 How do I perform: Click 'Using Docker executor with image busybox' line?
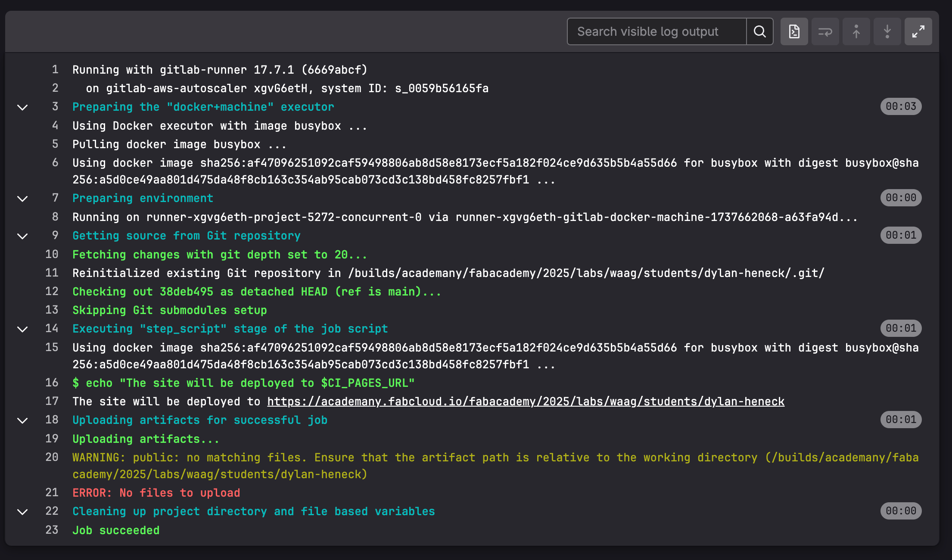coord(220,126)
